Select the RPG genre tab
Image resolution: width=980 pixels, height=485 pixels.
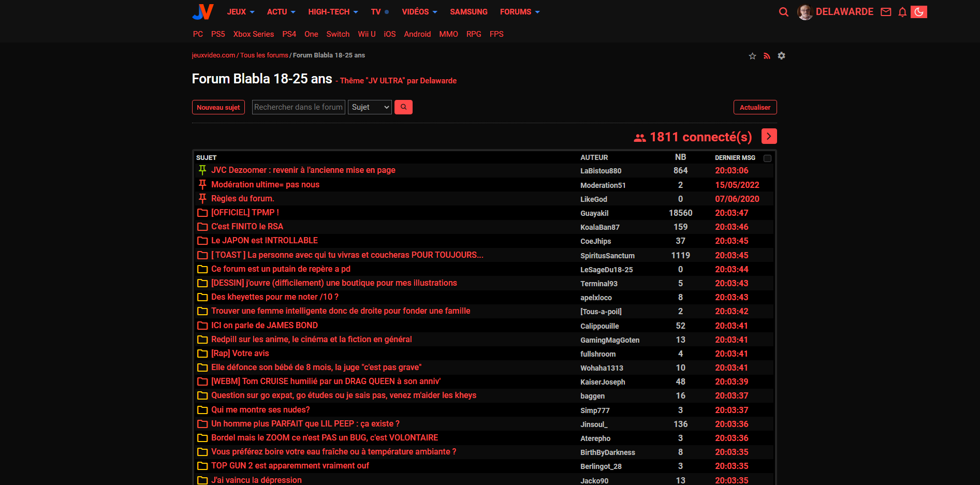point(474,34)
